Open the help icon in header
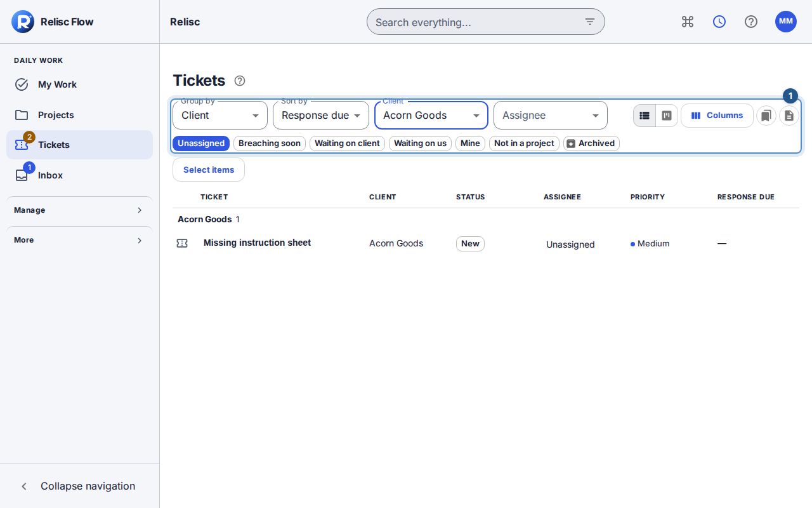This screenshot has width=812, height=508. tap(751, 22)
